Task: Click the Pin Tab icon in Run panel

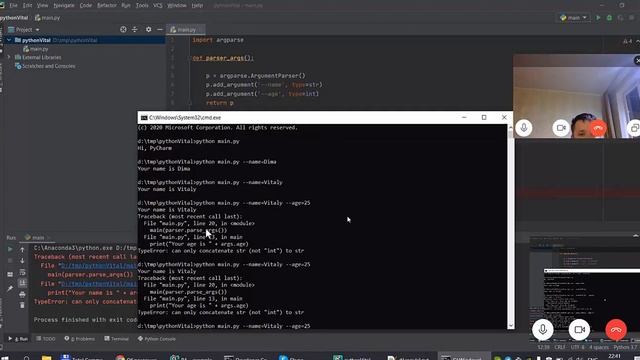Action: [x=10, y=289]
